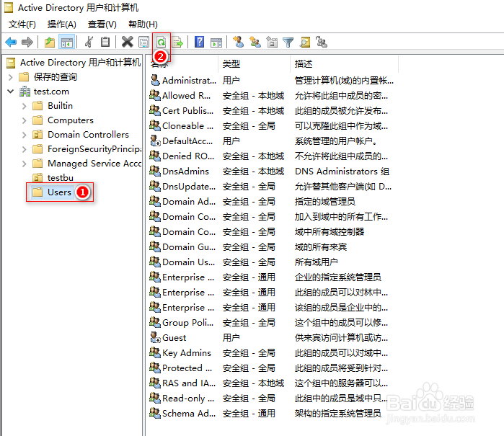Click the DnsAdmins group icon
This screenshot has width=504, height=436.
[x=155, y=171]
